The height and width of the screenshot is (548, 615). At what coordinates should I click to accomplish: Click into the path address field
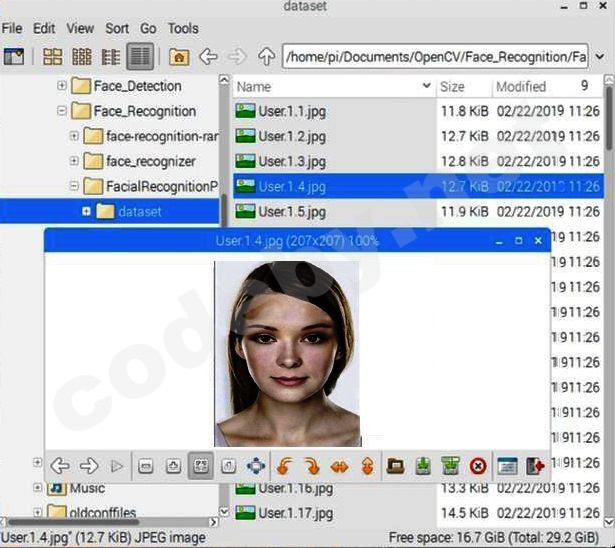(x=435, y=57)
